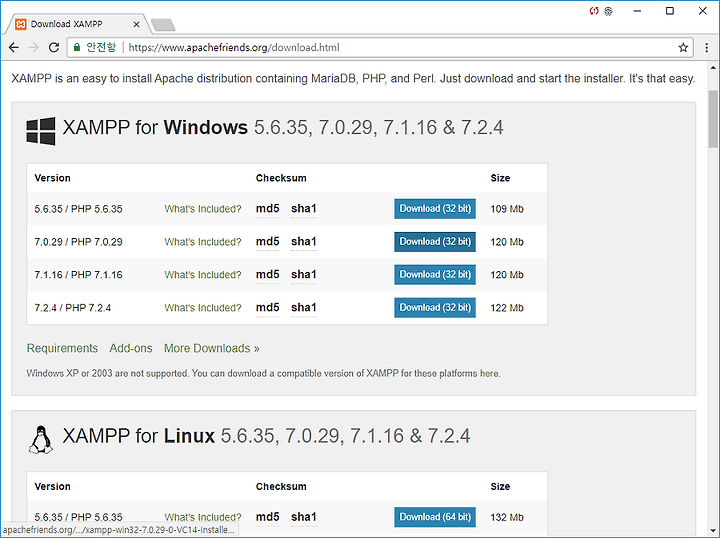Show sha1 checksum for Linux 5.6.35
Viewport: 720px width, 538px height.
[x=304, y=517]
